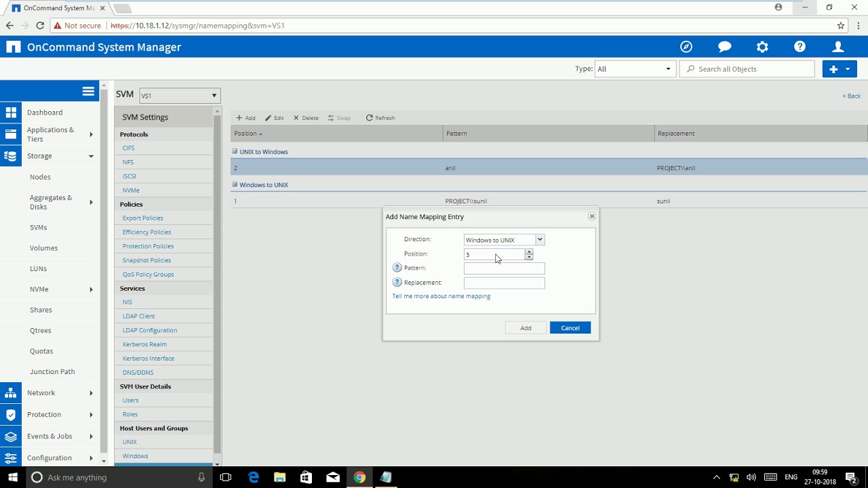Image resolution: width=868 pixels, height=488 pixels.
Task: Click the Applications & Tiers icon
Action: click(x=11, y=134)
